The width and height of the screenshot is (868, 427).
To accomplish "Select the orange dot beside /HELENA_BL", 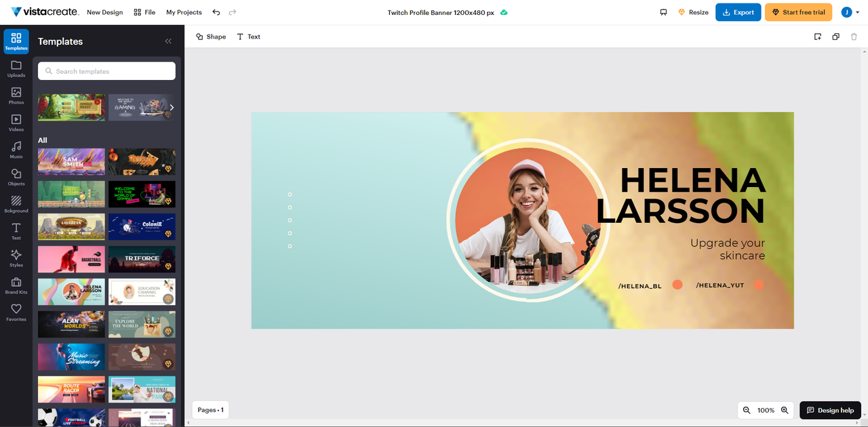I will [677, 285].
